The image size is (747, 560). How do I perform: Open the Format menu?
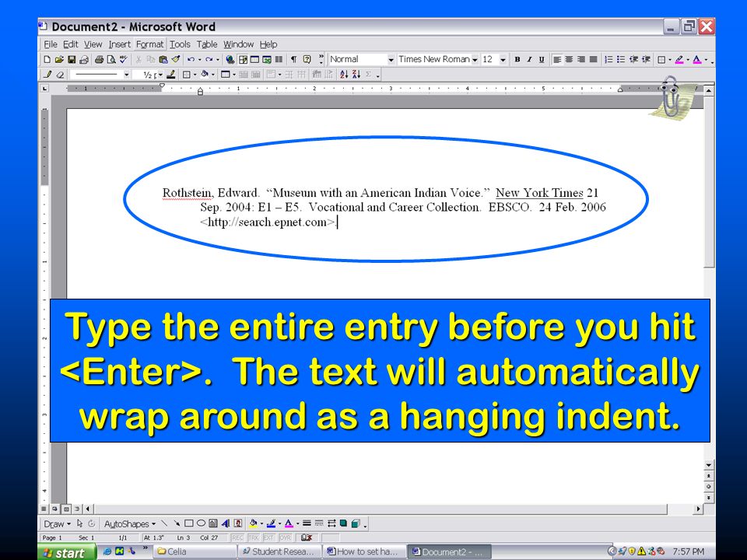pos(149,44)
